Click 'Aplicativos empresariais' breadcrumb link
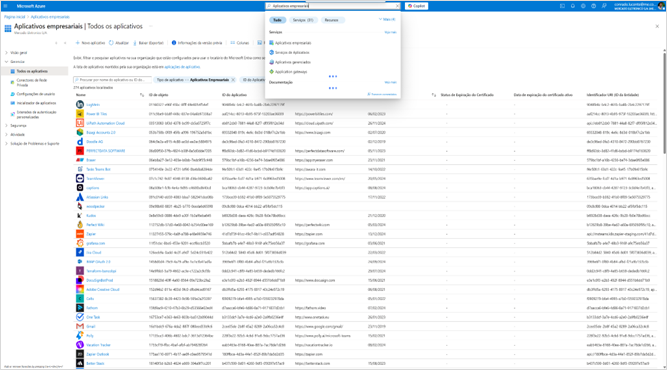Screen dimensions: 667x370 tap(50, 17)
